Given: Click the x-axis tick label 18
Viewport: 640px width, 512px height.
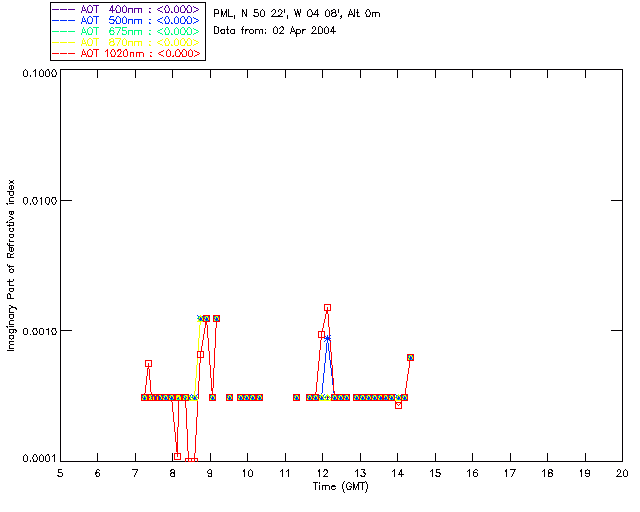Looking at the screenshot, I should point(547,473).
